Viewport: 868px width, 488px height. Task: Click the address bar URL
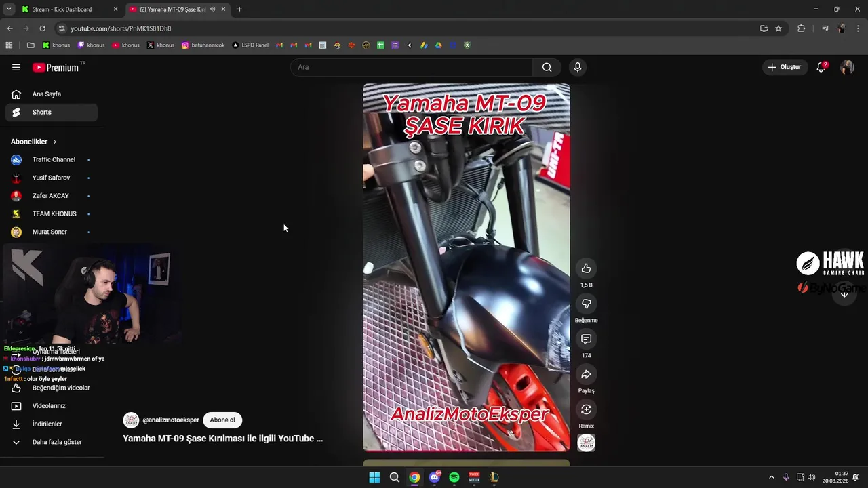[x=121, y=28]
